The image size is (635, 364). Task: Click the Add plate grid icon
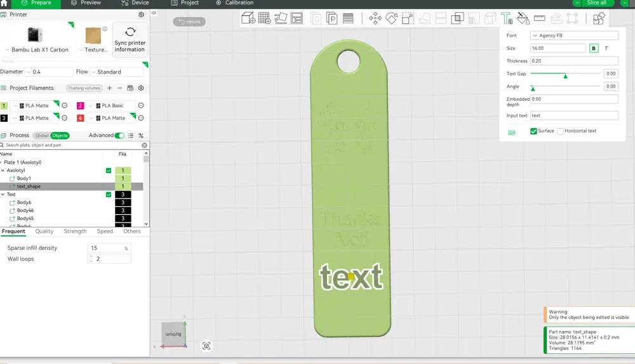pyautogui.click(x=264, y=18)
